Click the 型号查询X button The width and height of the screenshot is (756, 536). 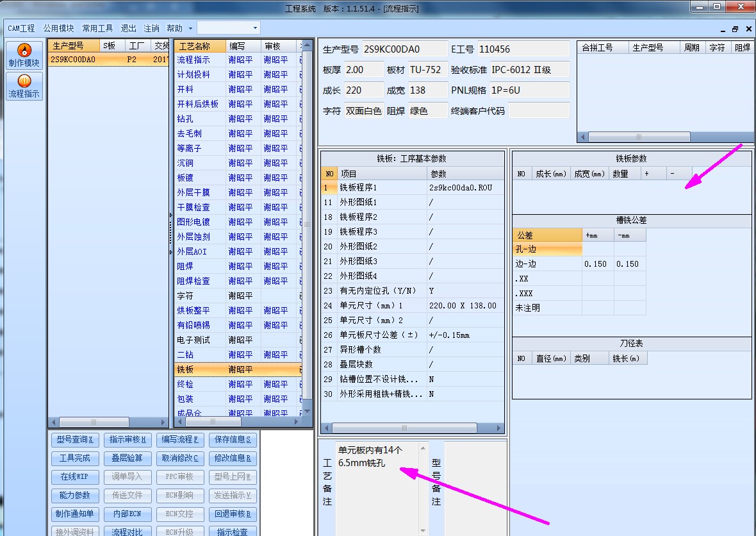click(x=75, y=440)
